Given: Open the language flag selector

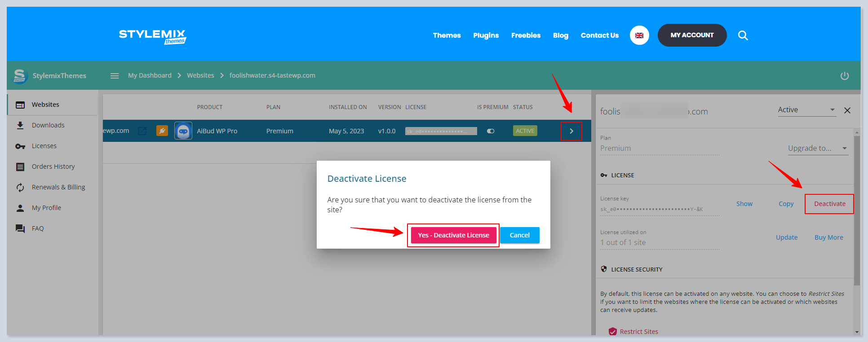Looking at the screenshot, I should point(639,35).
